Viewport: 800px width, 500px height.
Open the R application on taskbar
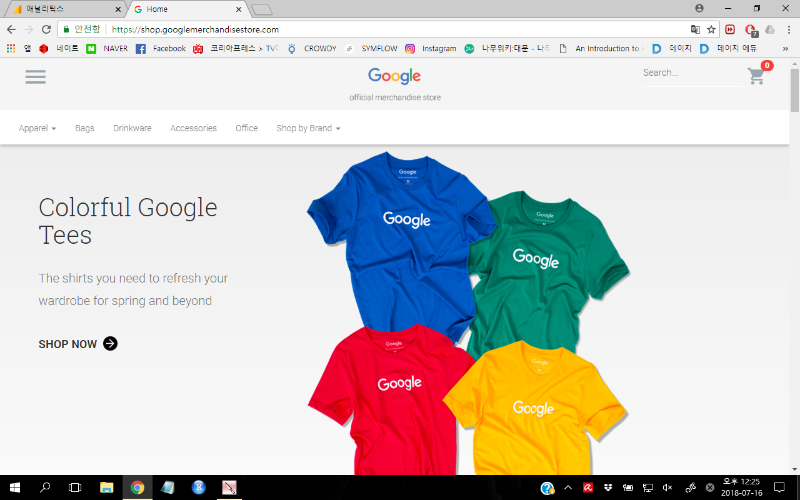tap(198, 488)
